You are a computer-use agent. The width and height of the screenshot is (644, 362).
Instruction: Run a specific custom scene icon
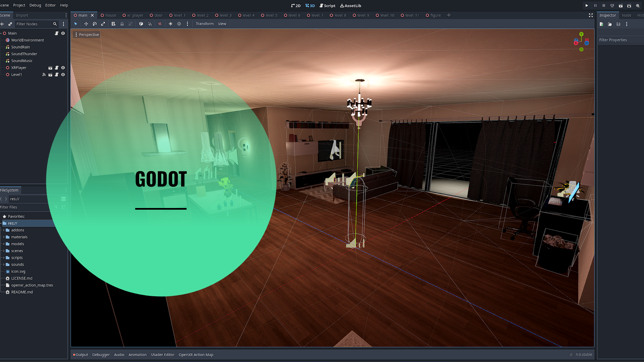(629, 6)
